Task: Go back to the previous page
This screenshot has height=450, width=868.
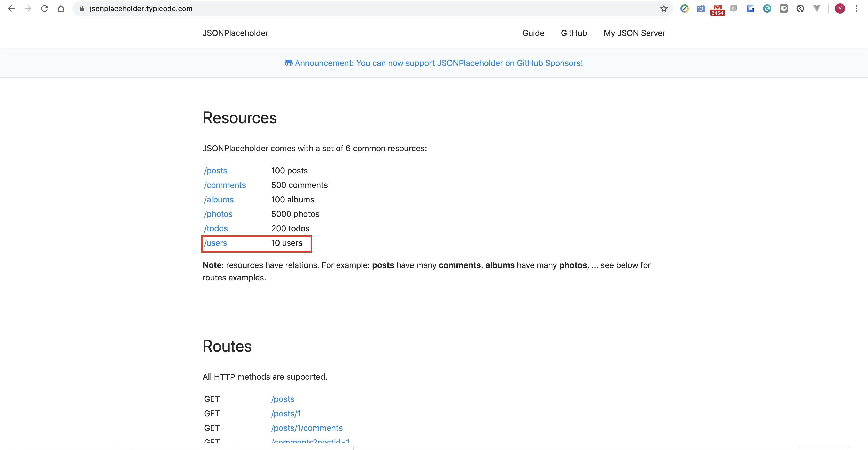Action: (11, 9)
